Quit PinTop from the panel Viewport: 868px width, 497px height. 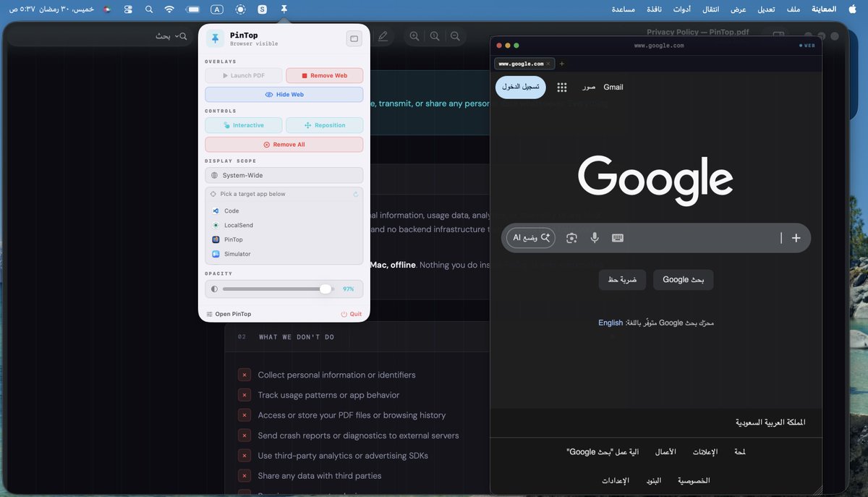point(351,314)
